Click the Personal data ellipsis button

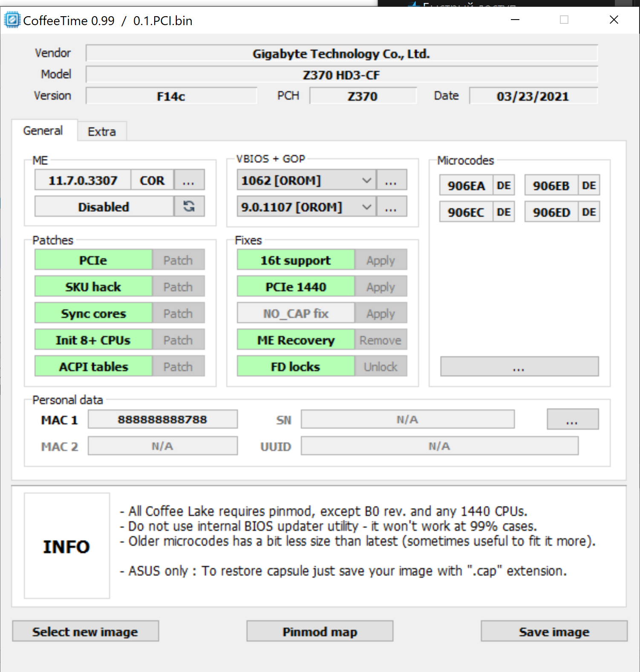pyautogui.click(x=573, y=419)
